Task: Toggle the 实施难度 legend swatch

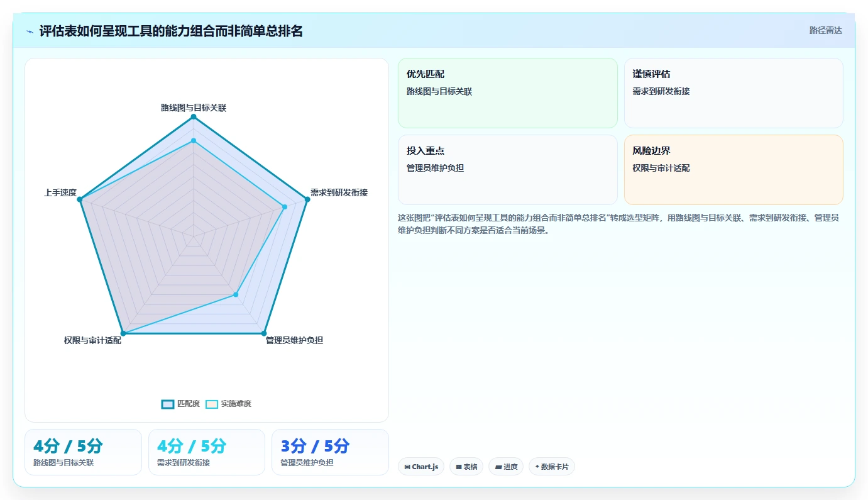Action: [x=212, y=404]
